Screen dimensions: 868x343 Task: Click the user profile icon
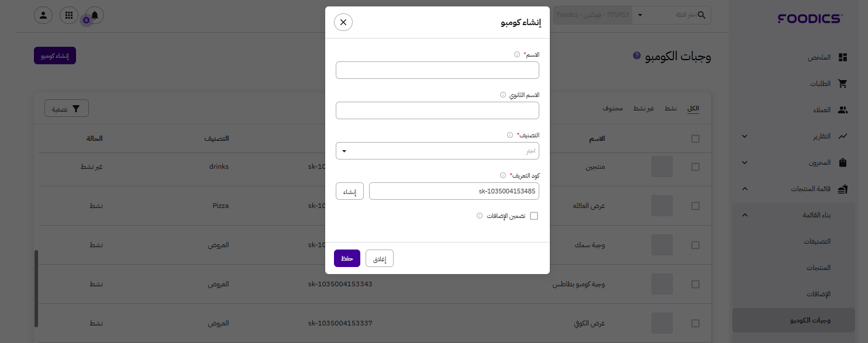(x=43, y=15)
